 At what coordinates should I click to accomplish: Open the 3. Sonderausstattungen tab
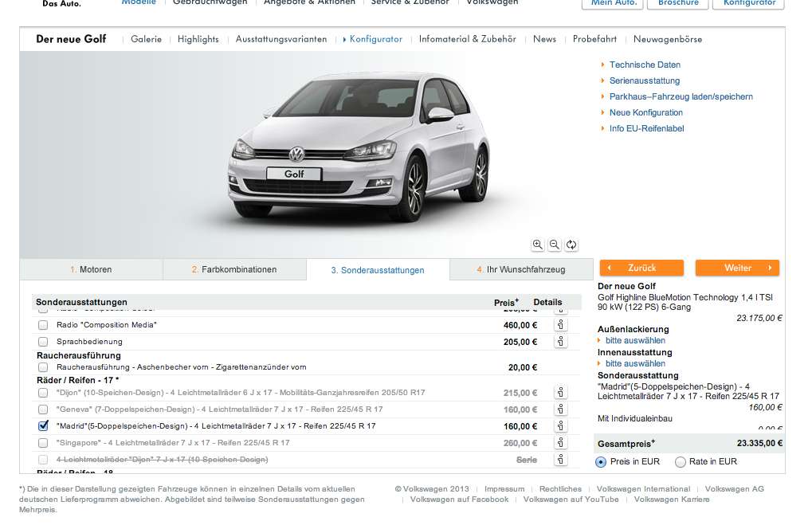click(x=378, y=270)
